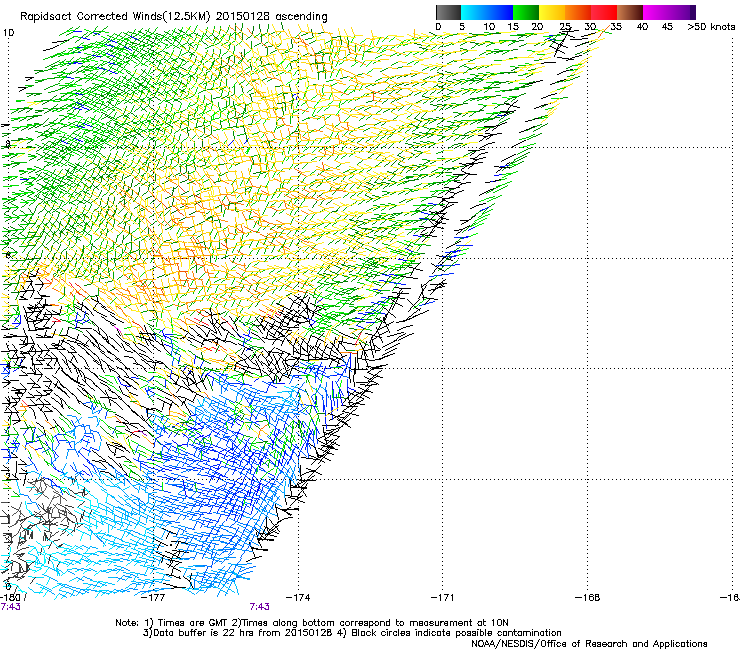740x650 pixels.
Task: Click the blue 10–15 knots legend swatch
Action: coord(500,12)
